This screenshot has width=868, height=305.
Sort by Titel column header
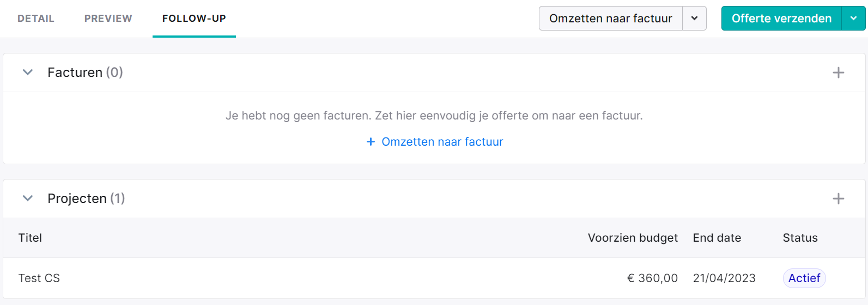pos(30,238)
